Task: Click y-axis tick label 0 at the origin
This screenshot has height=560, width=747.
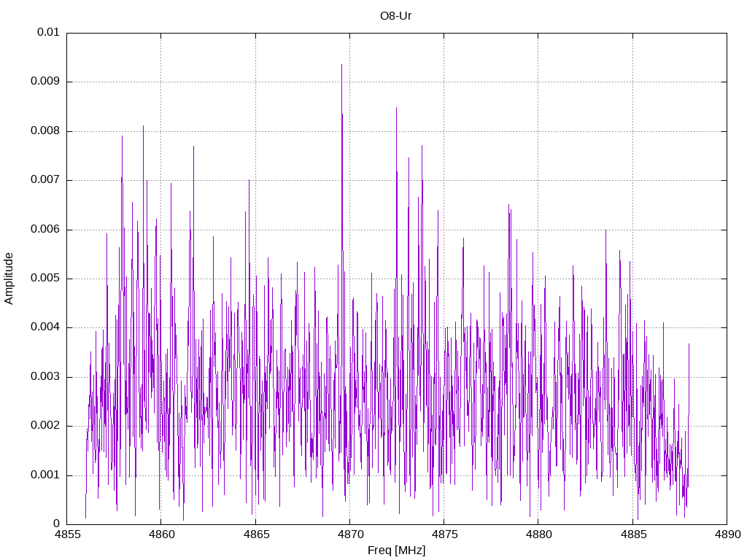Action: pyautogui.click(x=57, y=524)
